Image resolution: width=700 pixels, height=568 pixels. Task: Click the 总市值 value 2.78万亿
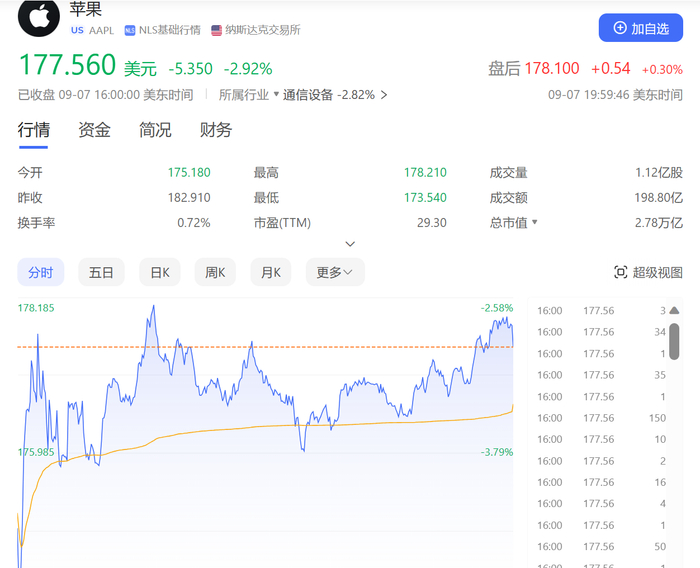click(659, 222)
